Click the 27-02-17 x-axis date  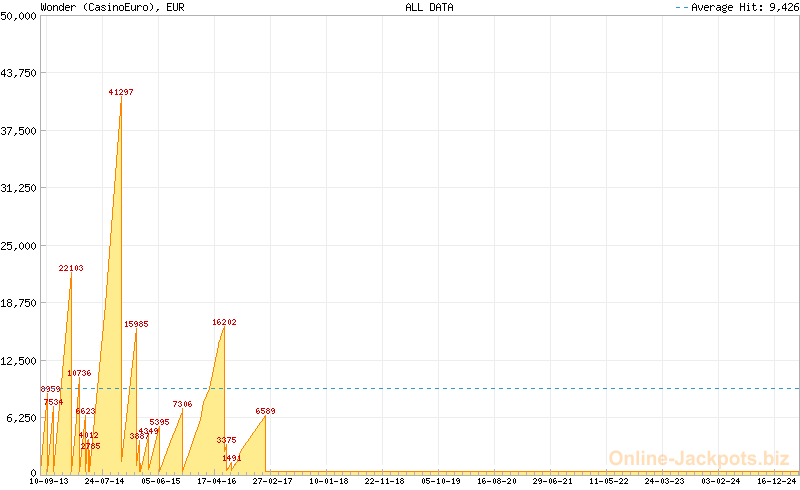click(272, 481)
